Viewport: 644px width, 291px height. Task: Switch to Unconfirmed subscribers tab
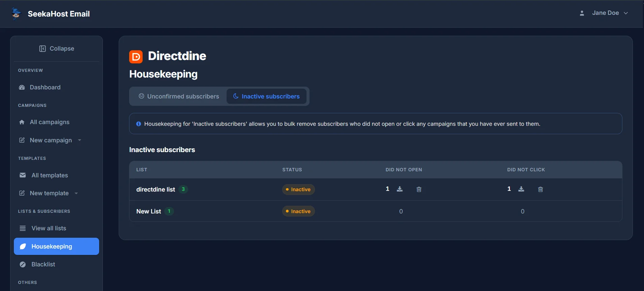point(179,96)
